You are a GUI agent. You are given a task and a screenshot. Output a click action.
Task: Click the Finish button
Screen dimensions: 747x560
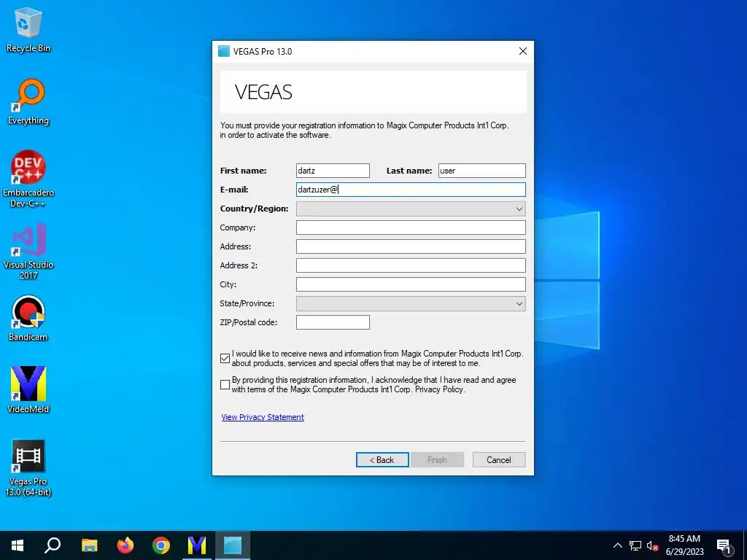click(437, 460)
